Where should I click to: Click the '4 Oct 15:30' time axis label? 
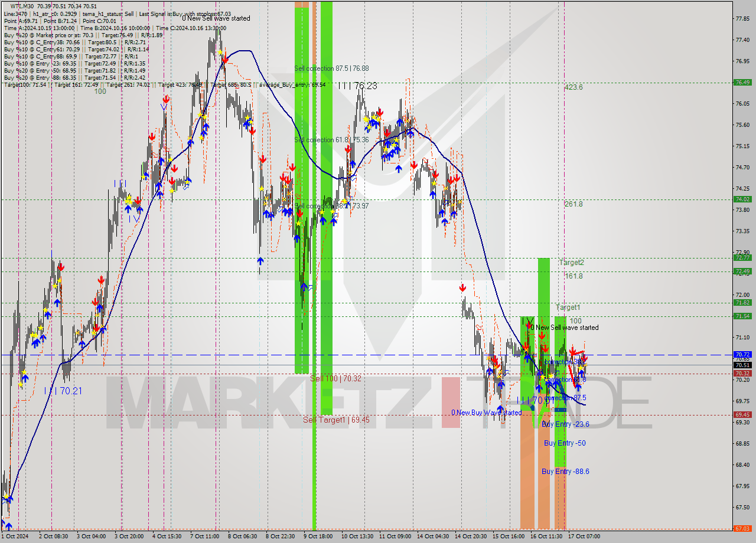tap(167, 537)
